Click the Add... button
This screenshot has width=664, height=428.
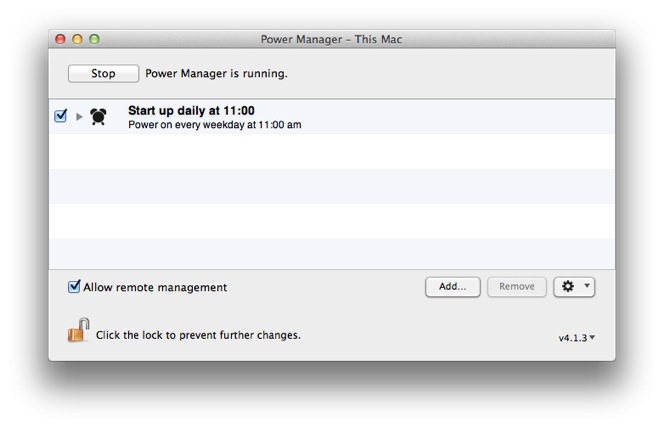tap(453, 287)
